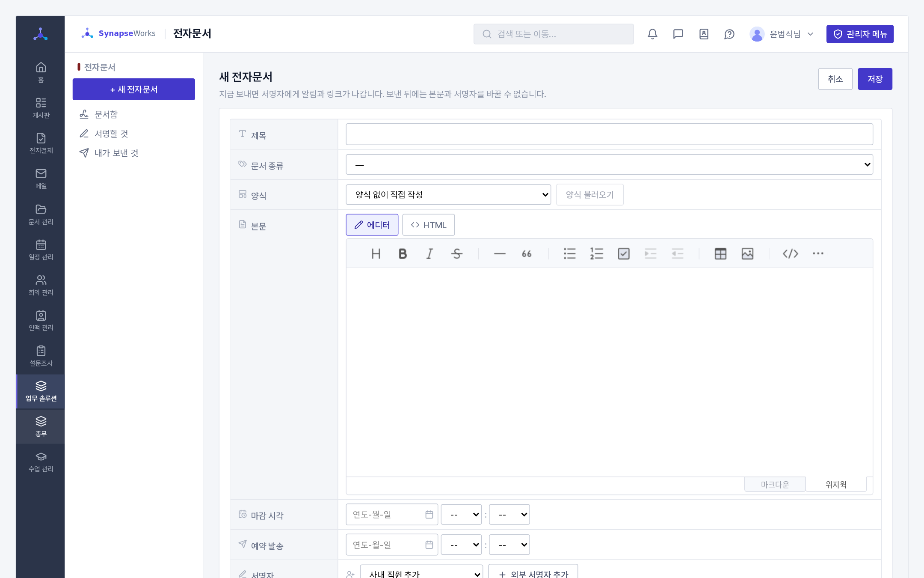Open the 양식 template dropdown
The image size is (924, 578).
(448, 195)
